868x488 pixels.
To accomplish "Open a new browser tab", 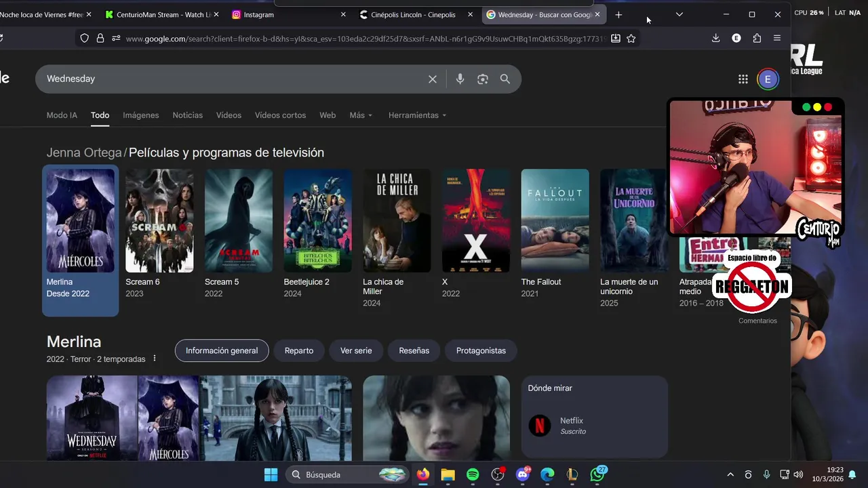I will [x=618, y=14].
